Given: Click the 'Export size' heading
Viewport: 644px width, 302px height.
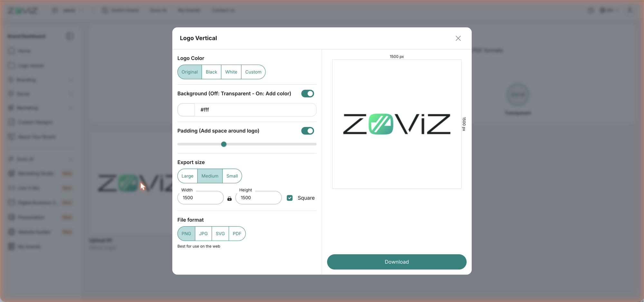Looking at the screenshot, I should pos(191,162).
